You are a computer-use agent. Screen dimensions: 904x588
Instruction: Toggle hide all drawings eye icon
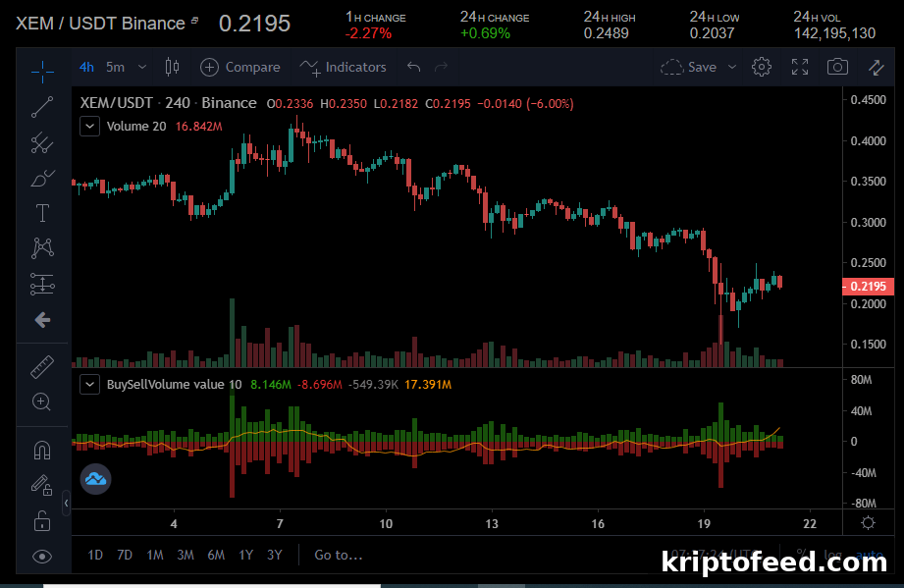[x=42, y=557]
